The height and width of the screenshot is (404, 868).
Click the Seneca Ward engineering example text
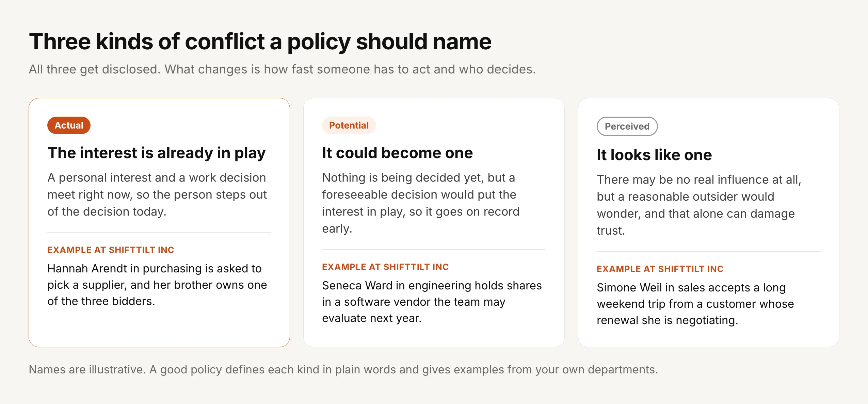pyautogui.click(x=432, y=302)
